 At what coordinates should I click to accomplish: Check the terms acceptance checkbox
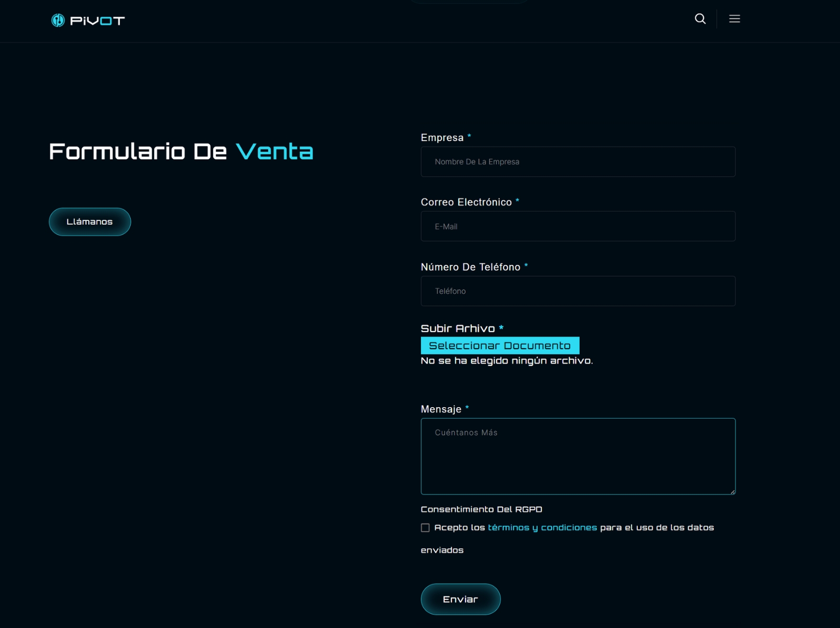425,528
